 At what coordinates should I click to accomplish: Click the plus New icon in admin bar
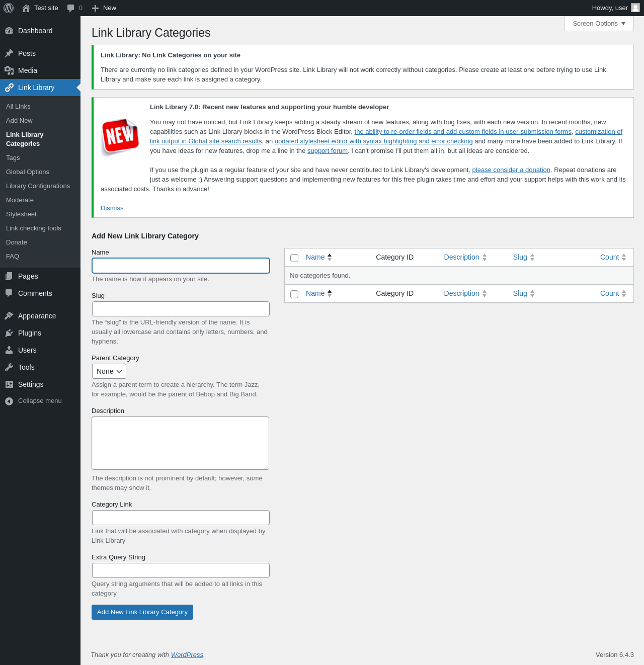click(95, 8)
